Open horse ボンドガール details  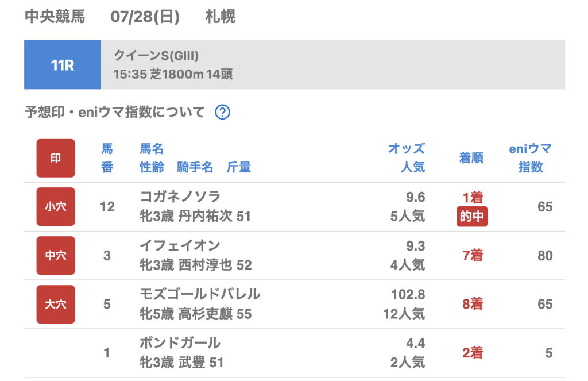click(180, 344)
